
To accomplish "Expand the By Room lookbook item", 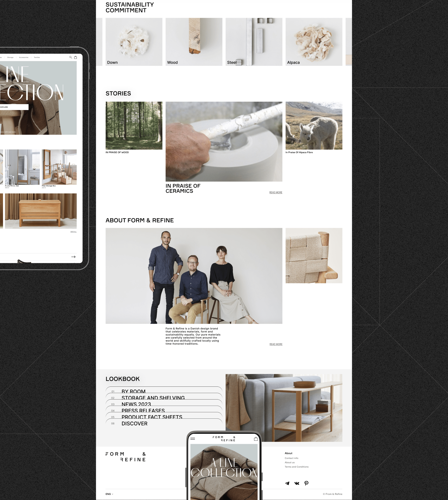I will tap(133, 391).
